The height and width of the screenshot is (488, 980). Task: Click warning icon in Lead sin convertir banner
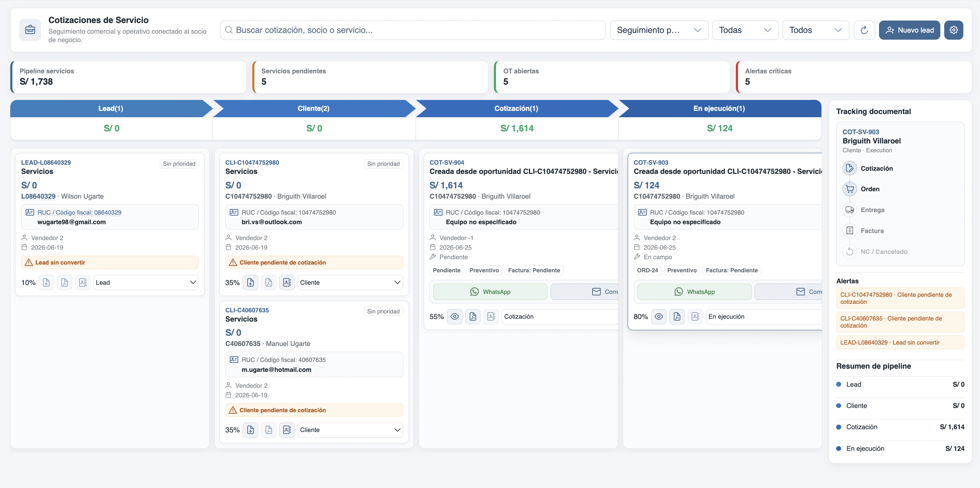[29, 262]
